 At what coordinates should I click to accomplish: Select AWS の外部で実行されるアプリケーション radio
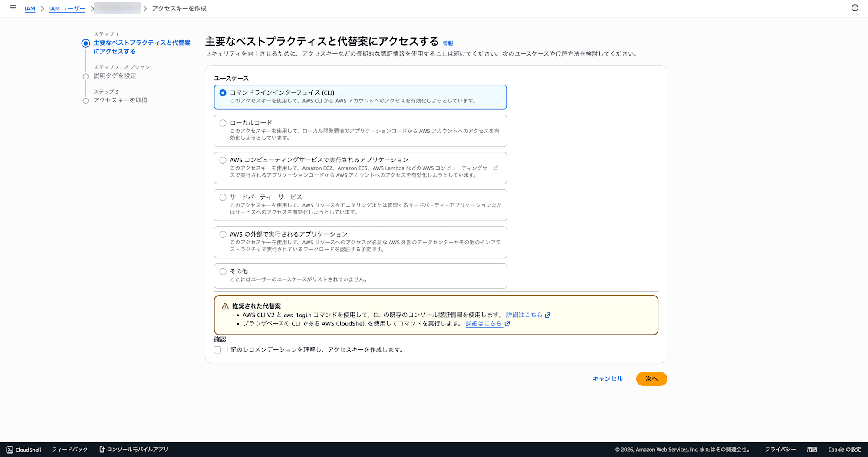223,234
